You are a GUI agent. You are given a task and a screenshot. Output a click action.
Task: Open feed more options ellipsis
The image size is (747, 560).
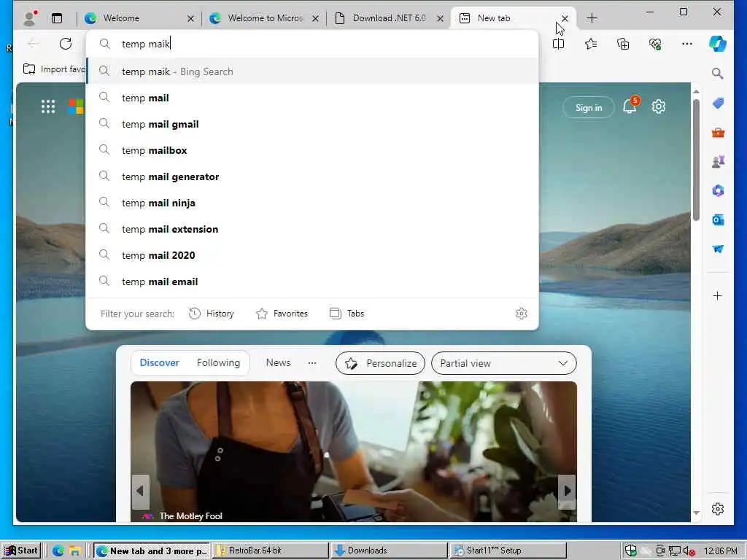click(312, 363)
